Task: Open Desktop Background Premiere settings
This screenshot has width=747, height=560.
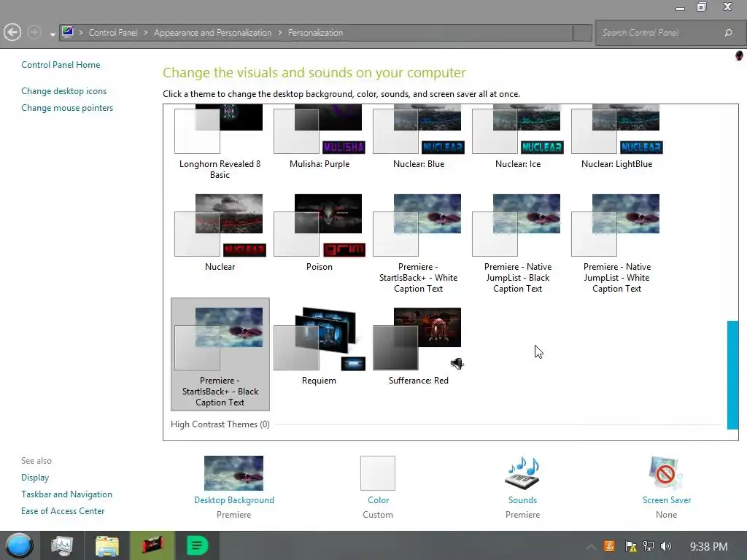Action: point(233,473)
